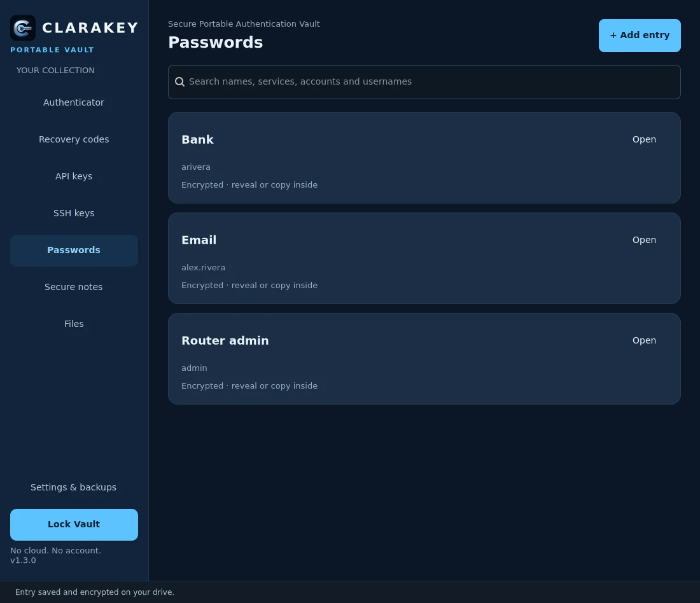Click the arivera username text
Image resolution: width=700 pixels, height=603 pixels.
tap(195, 167)
